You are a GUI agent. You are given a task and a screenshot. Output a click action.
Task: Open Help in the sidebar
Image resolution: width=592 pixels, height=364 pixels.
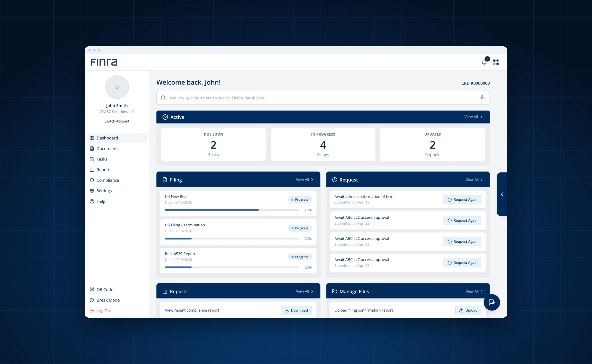point(117,201)
